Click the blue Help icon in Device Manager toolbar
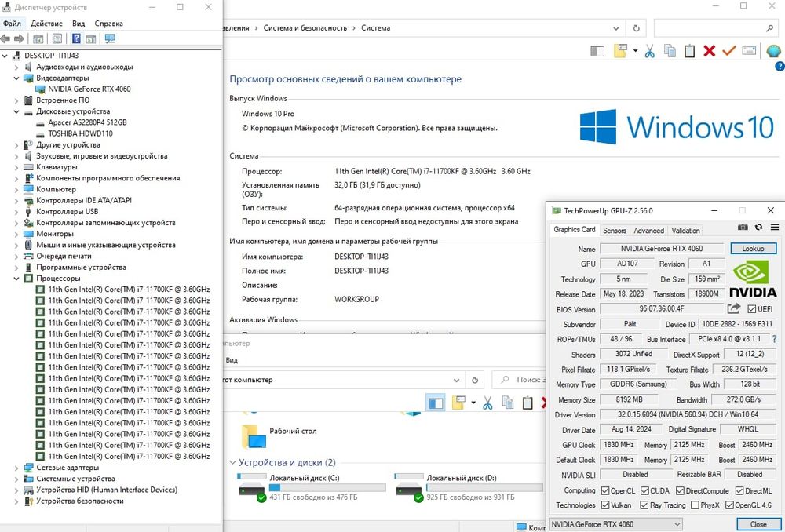 pyautogui.click(x=76, y=38)
